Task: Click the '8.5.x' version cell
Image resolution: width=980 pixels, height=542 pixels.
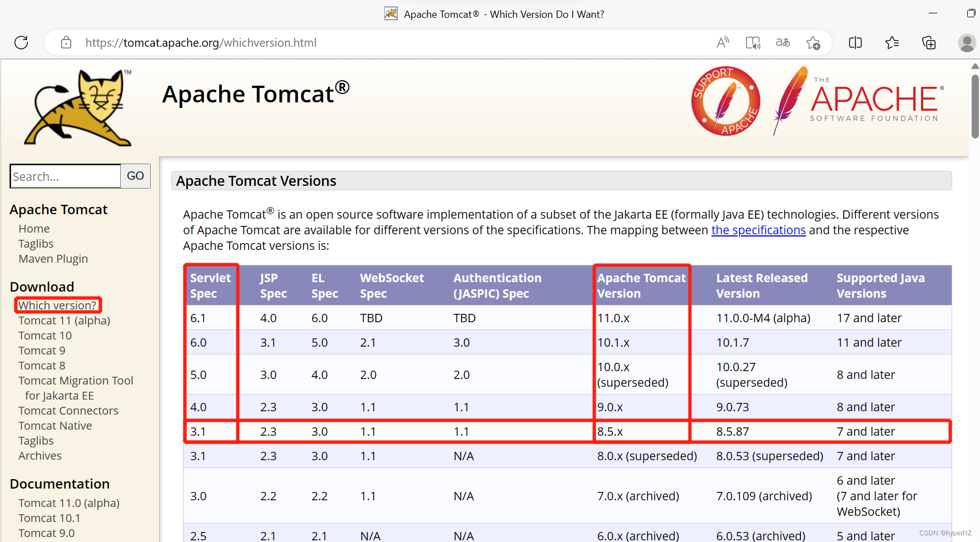Action: tap(610, 432)
